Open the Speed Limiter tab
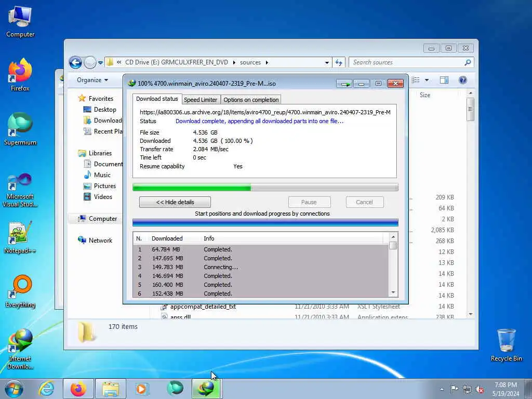 point(201,100)
